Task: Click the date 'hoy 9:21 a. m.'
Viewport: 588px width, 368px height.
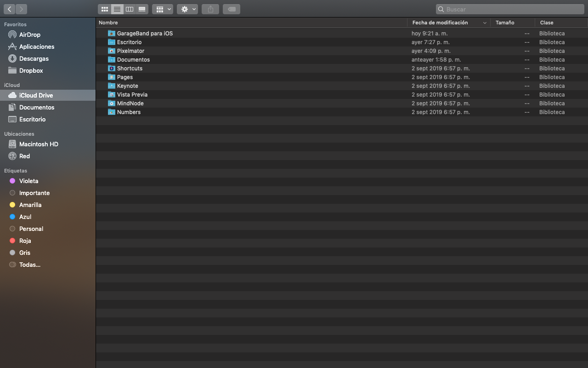Action: pos(430,34)
